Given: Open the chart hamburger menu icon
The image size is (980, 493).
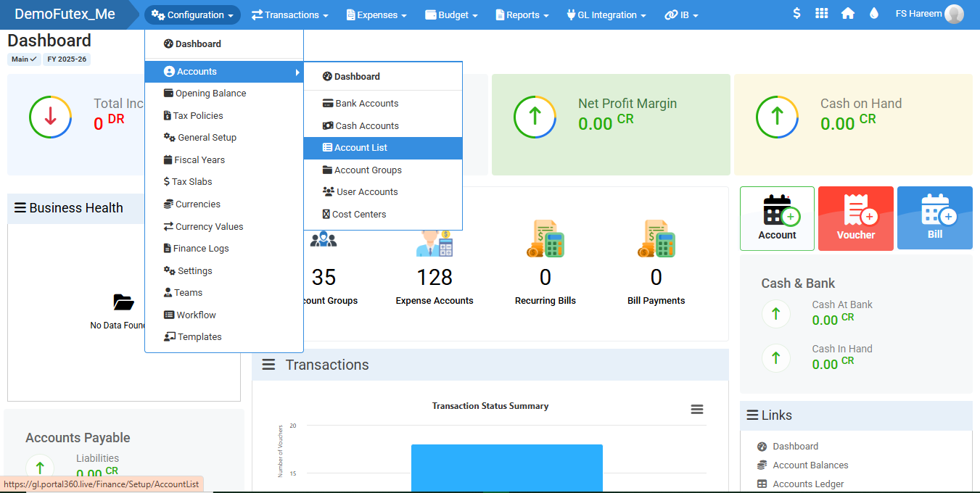Looking at the screenshot, I should [x=696, y=410].
